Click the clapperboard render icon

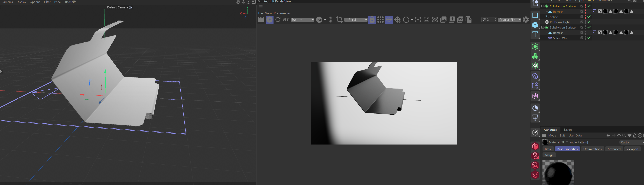261,20
